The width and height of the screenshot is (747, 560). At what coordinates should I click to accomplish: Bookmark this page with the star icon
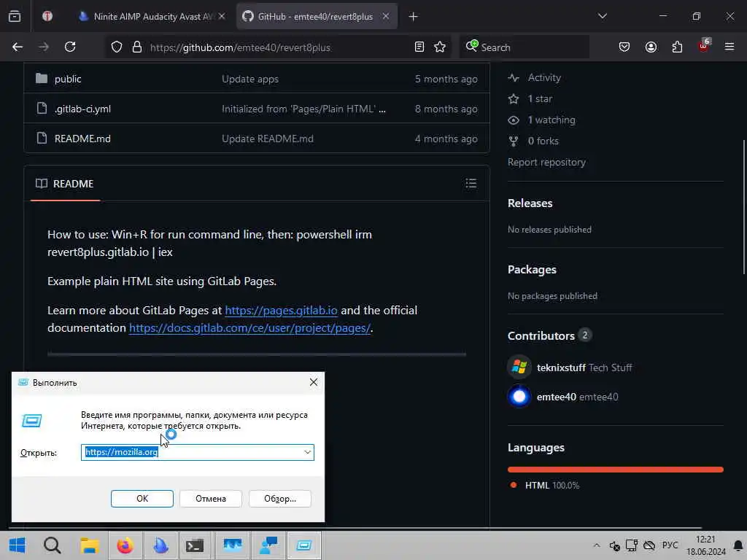(440, 47)
